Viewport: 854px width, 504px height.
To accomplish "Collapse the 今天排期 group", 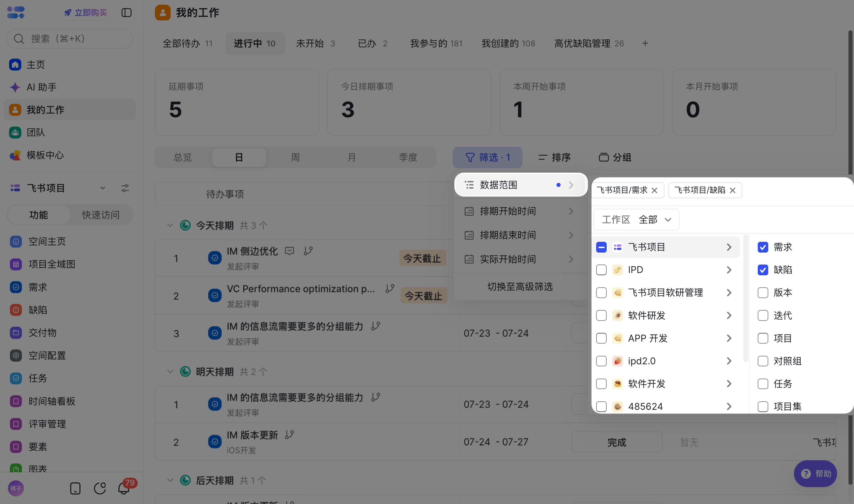I will tap(170, 225).
